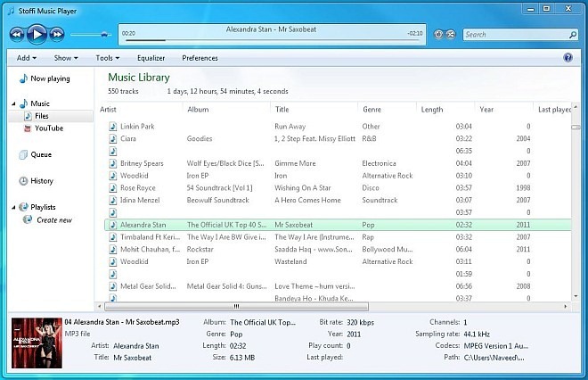The image size is (588, 380).
Task: Select 'Beowulf Soundtrack' album cell
Action: pos(218,200)
